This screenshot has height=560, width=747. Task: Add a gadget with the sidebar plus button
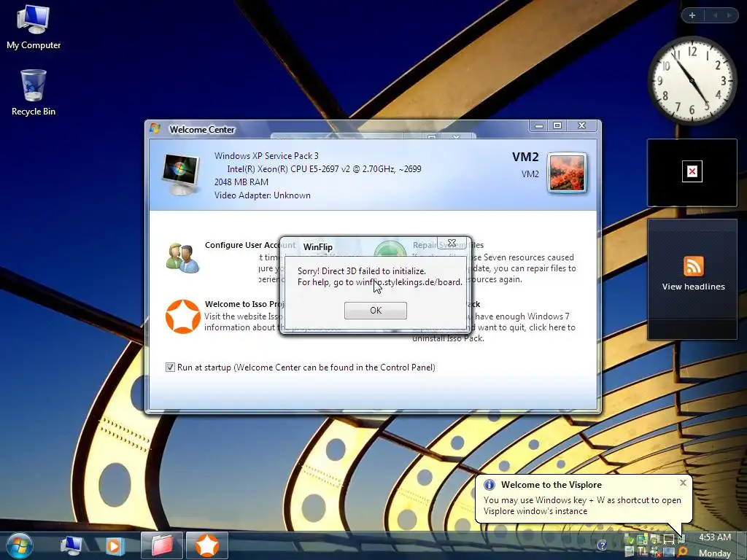pyautogui.click(x=692, y=15)
